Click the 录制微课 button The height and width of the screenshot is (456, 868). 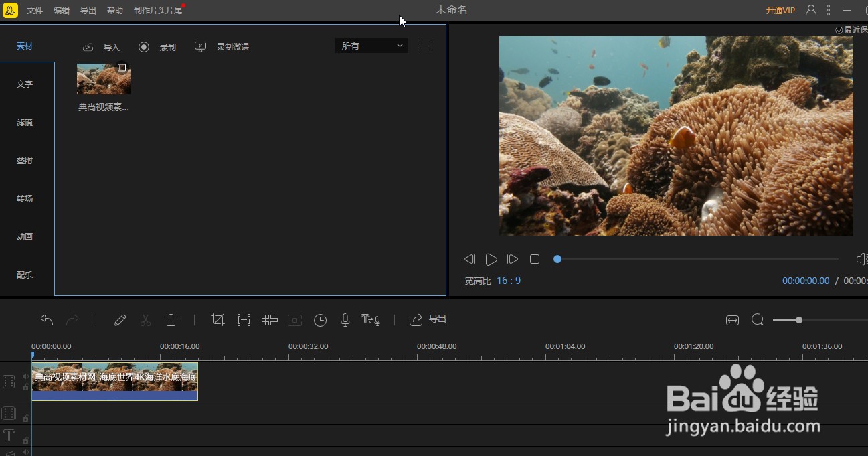pos(222,47)
